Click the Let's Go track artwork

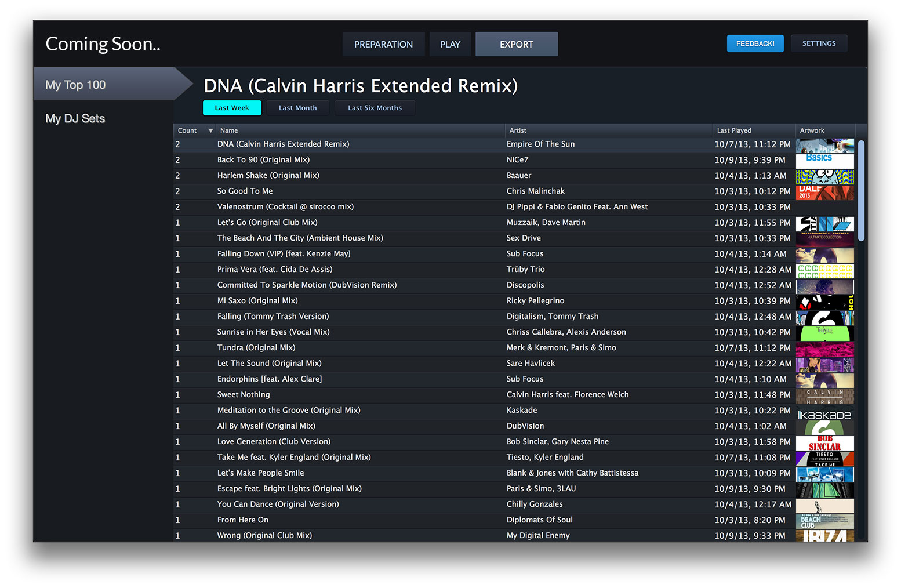(x=824, y=223)
